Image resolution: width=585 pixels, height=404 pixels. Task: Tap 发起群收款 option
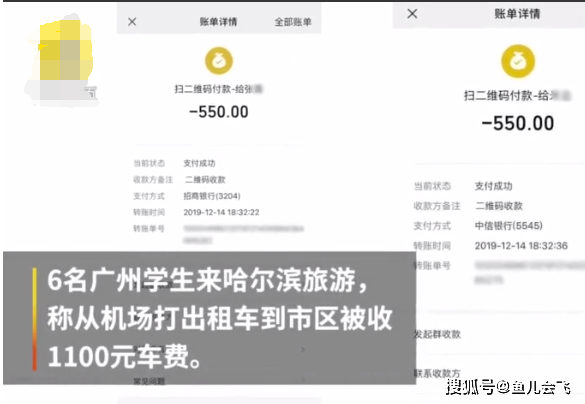coord(437,334)
